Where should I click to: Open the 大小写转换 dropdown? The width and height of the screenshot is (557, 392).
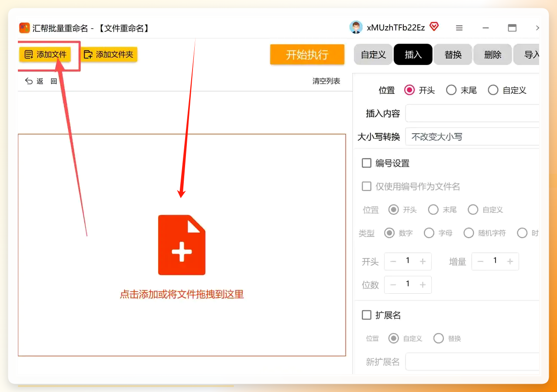(473, 137)
